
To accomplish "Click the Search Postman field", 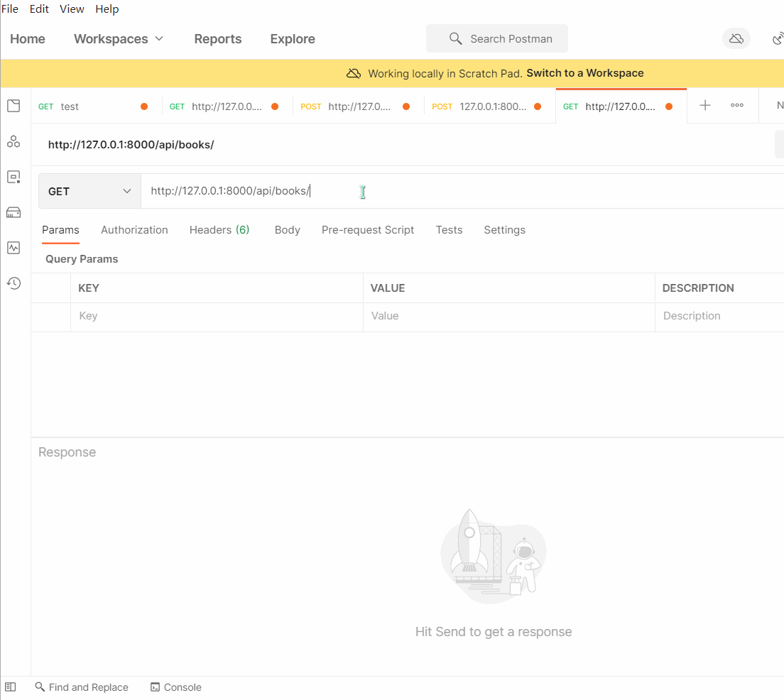I will point(497,39).
